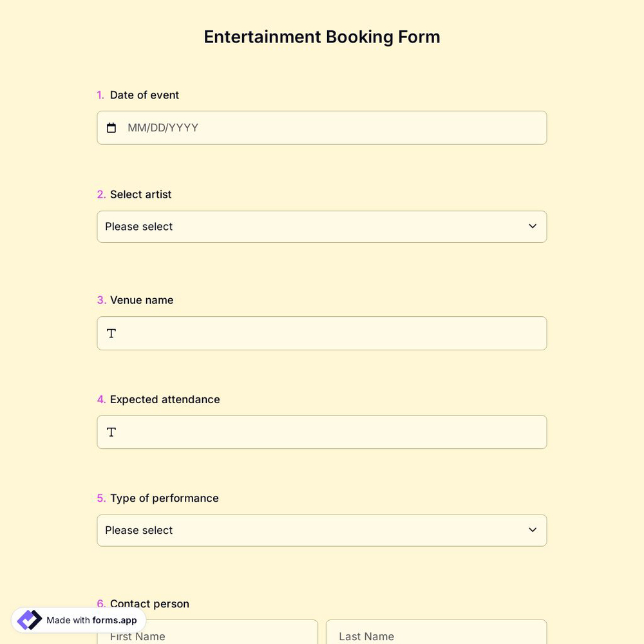Select the Last Name field under Contact person
644x644 pixels.
(x=436, y=636)
